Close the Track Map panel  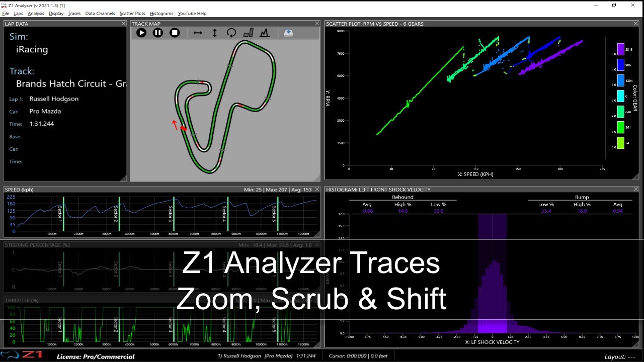(x=317, y=24)
